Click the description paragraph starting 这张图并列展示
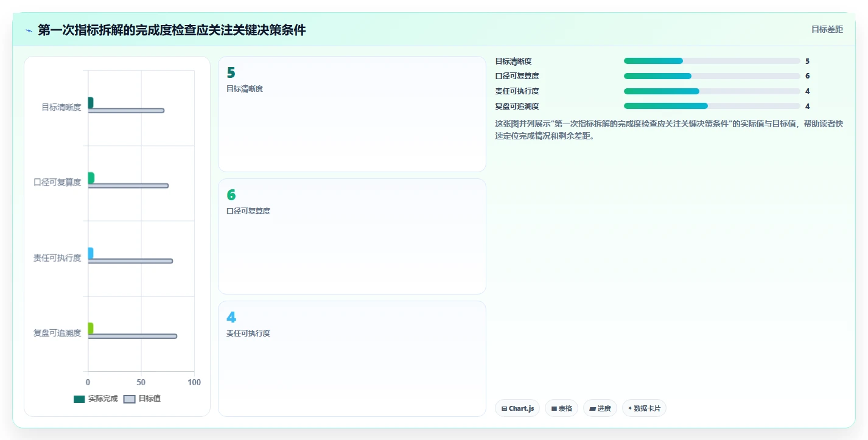 tap(670, 130)
